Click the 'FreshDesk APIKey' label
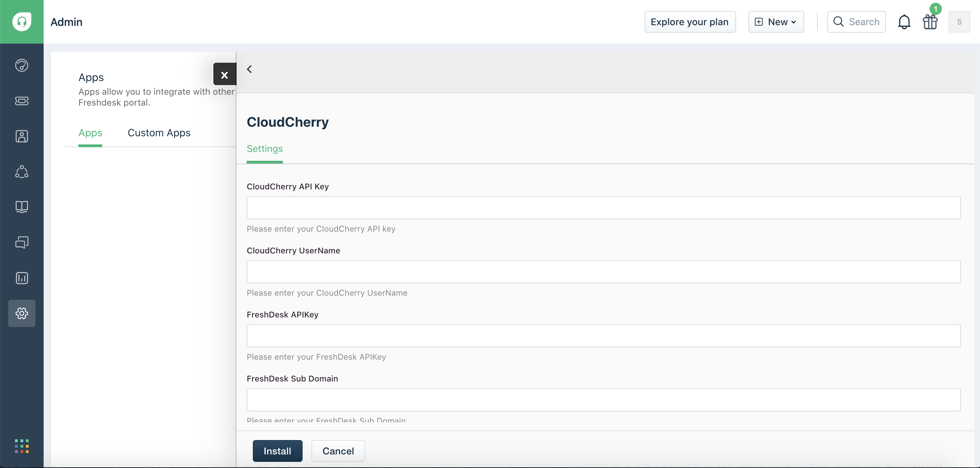 pyautogui.click(x=283, y=315)
